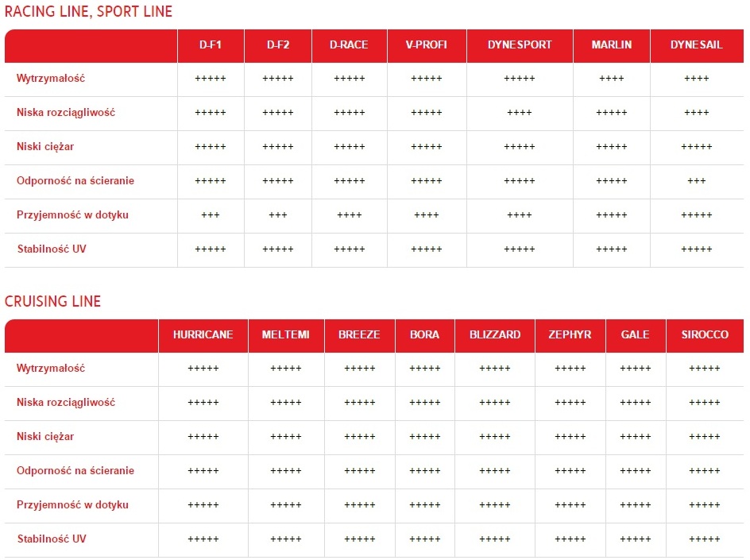The width and height of the screenshot is (750, 560).
Task: Click "Przyjemność w dotyku" in the Racing Line table
Action: (x=73, y=214)
